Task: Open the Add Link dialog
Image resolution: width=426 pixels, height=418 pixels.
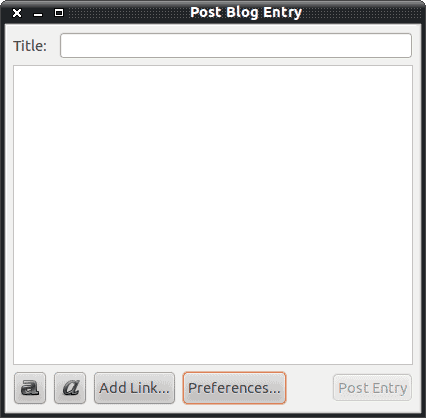Action: 134,388
